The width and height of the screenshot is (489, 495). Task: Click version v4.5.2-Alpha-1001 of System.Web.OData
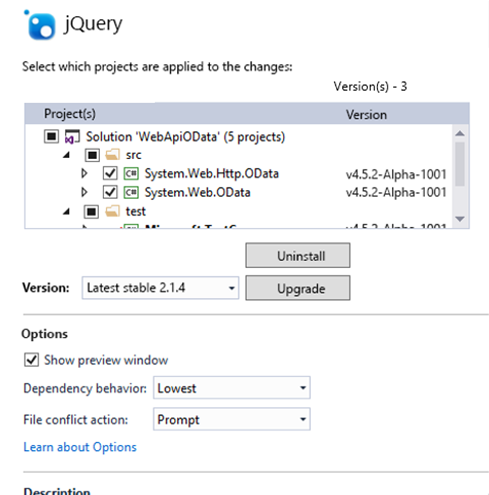click(x=396, y=192)
